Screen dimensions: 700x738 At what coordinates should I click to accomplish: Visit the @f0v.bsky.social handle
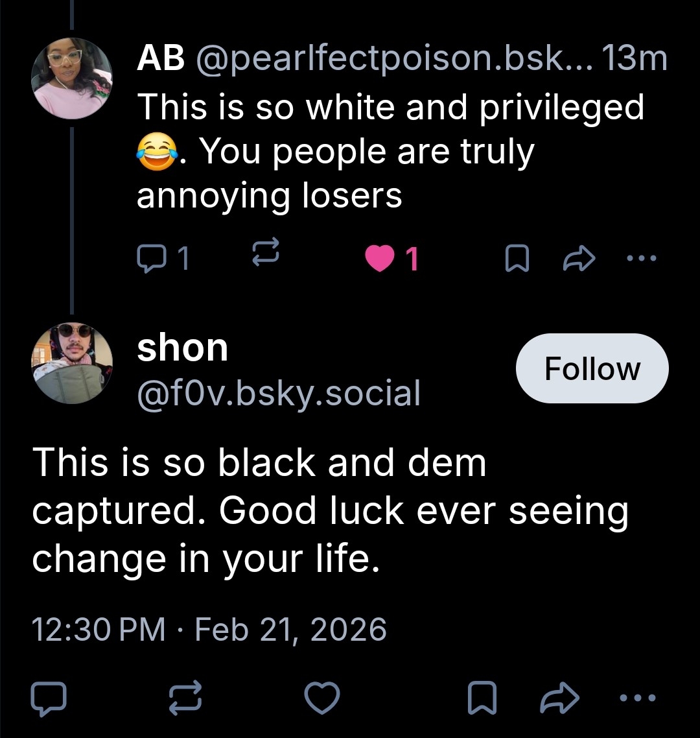pos(279,393)
